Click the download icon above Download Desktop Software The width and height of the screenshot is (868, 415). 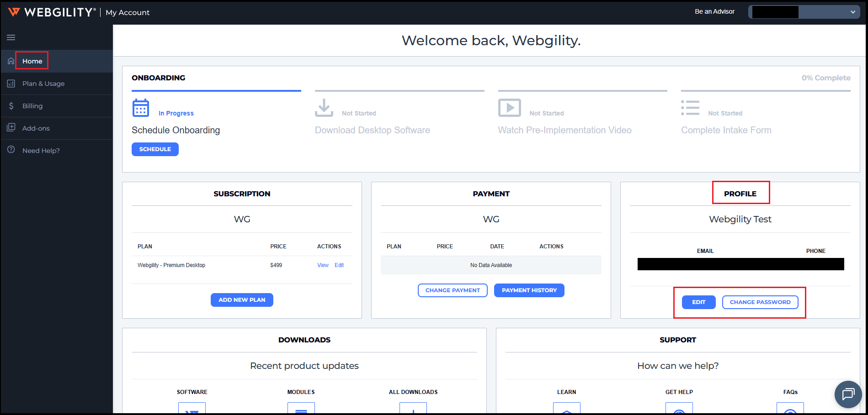point(324,108)
